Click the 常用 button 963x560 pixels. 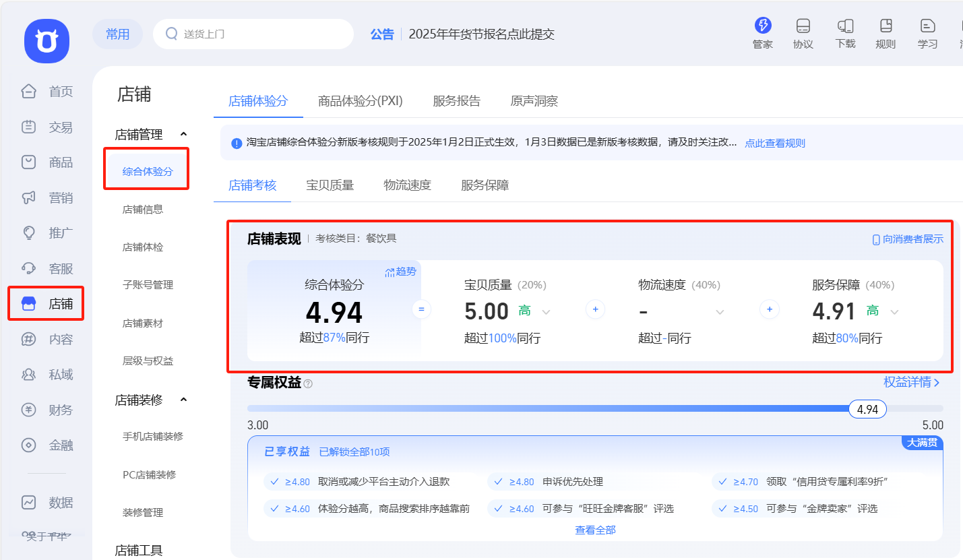(118, 34)
